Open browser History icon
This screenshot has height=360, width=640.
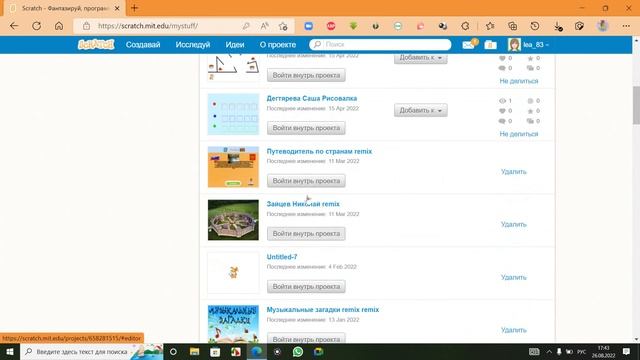point(535,26)
